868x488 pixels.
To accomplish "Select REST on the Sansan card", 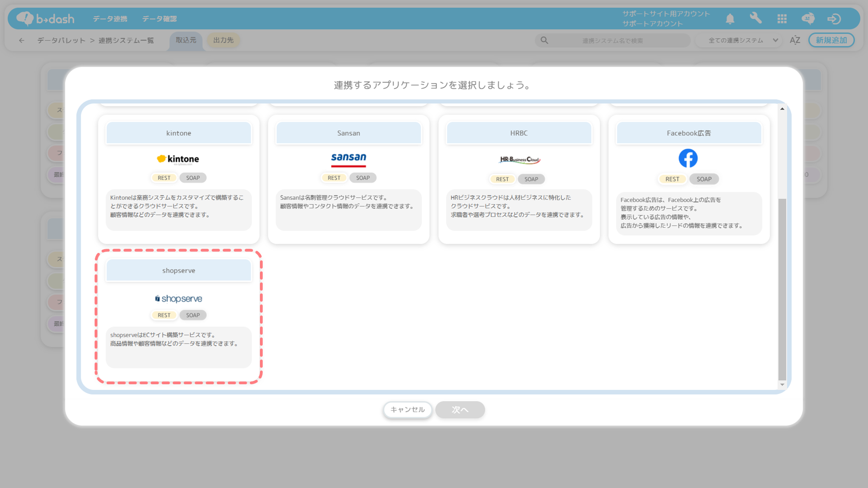I will (x=334, y=178).
